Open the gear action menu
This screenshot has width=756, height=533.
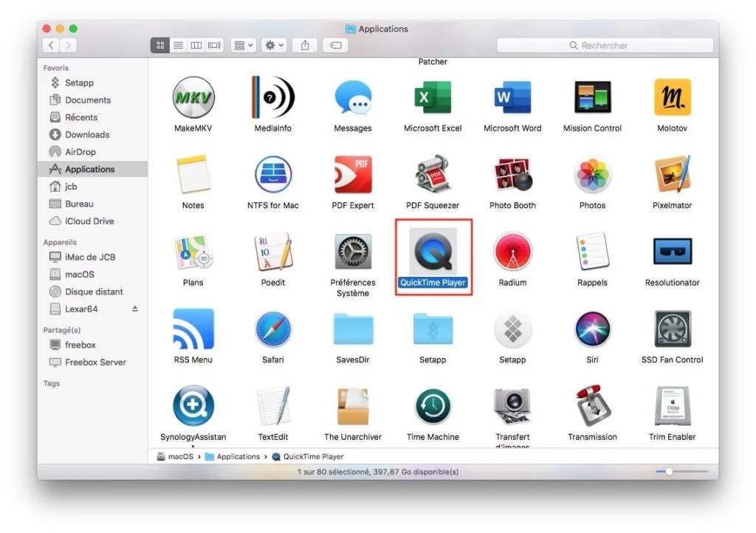pos(275,45)
